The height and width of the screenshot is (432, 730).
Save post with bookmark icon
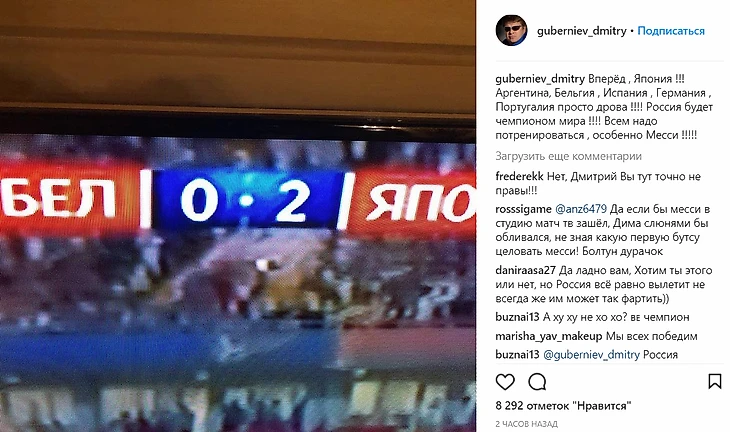[x=714, y=382]
